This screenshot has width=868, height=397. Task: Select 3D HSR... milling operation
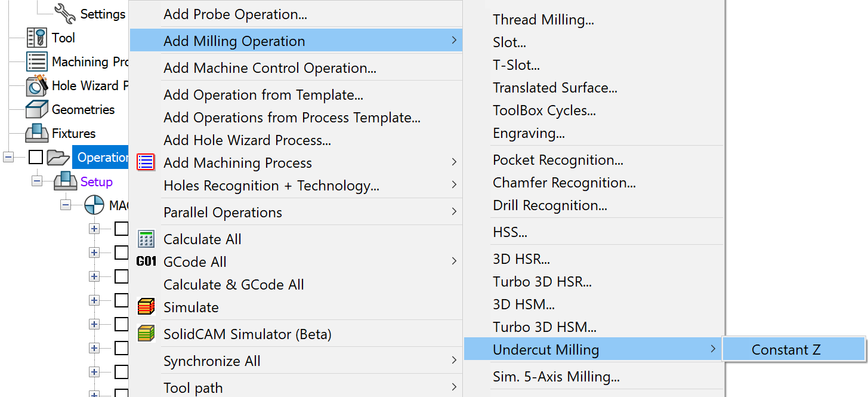point(521,259)
